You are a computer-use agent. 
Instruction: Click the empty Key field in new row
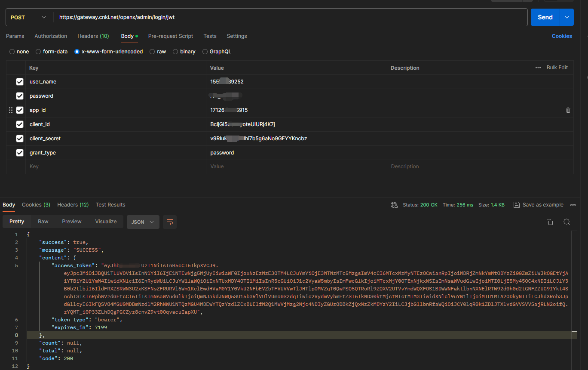[x=116, y=166]
